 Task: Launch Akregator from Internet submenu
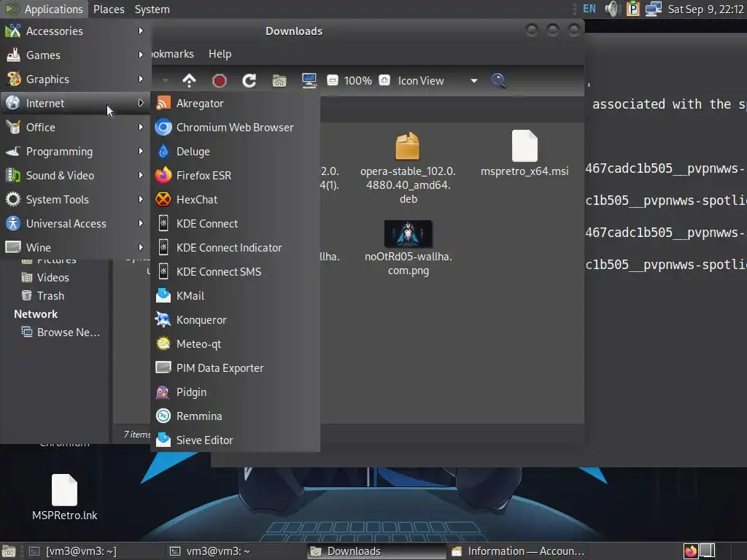tap(235, 104)
